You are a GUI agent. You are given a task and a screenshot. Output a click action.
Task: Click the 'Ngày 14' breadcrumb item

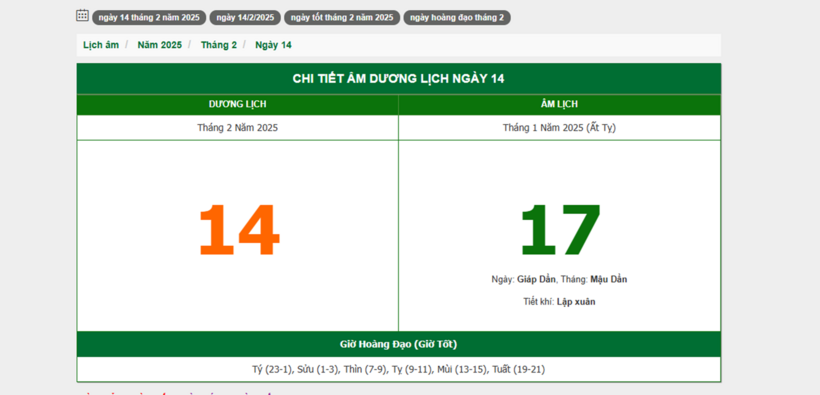point(274,45)
